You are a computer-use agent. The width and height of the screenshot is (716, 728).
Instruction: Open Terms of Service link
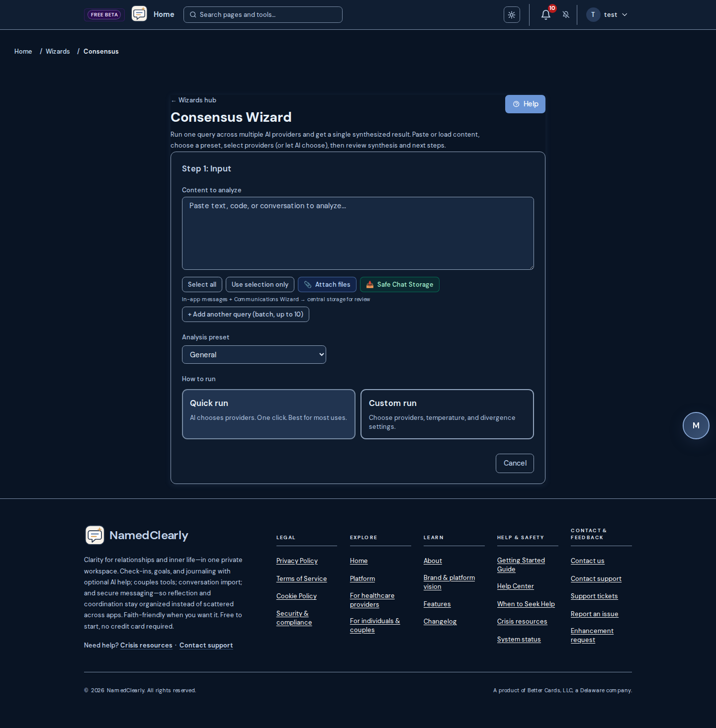301,578
